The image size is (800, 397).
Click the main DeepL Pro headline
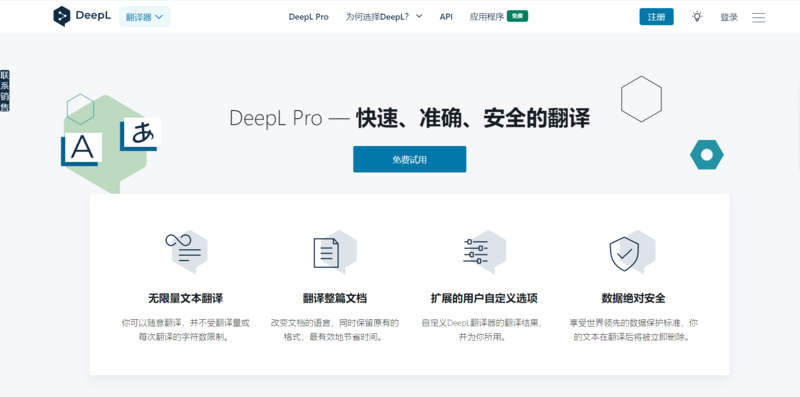(x=409, y=118)
